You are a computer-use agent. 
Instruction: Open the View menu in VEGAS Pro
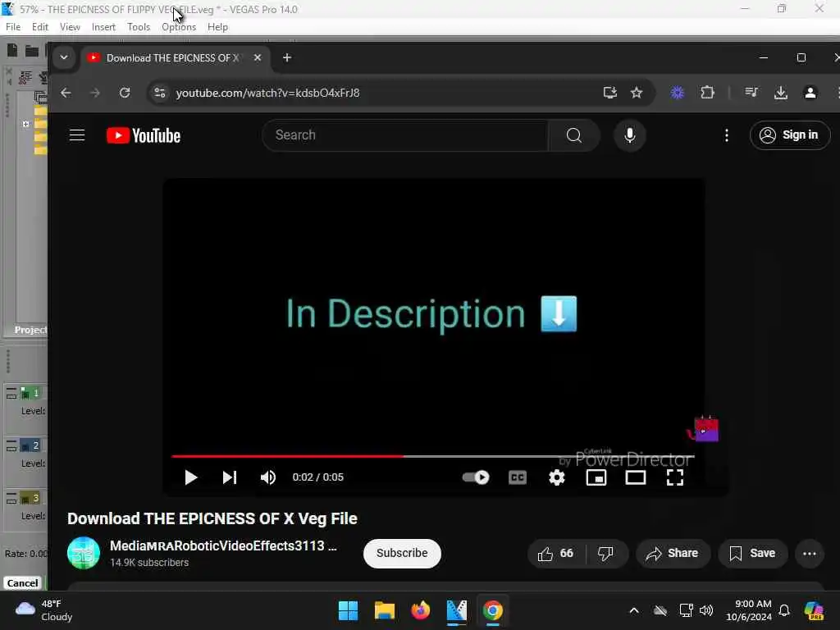click(x=70, y=27)
